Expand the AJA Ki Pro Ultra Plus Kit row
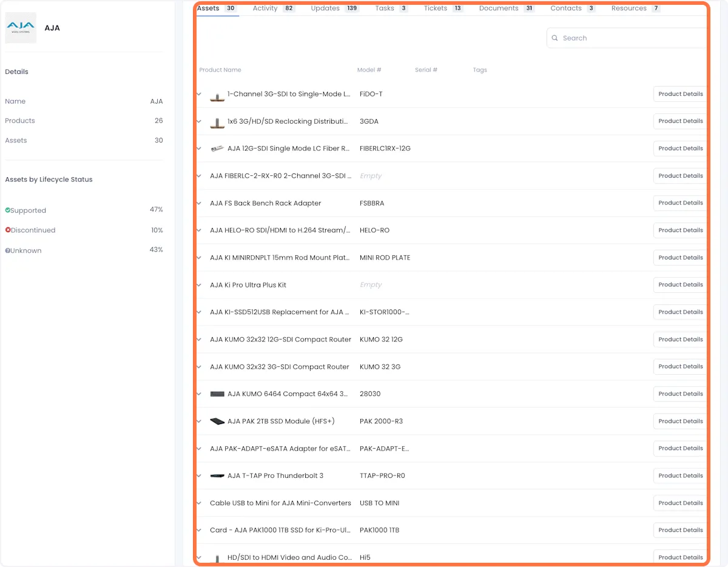The height and width of the screenshot is (567, 728). [199, 285]
